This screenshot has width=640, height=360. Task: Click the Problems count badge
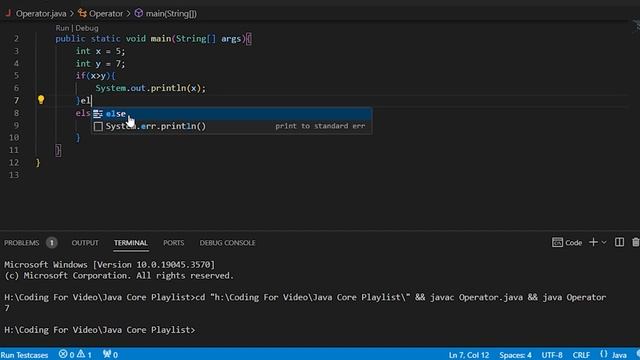pos(51,243)
